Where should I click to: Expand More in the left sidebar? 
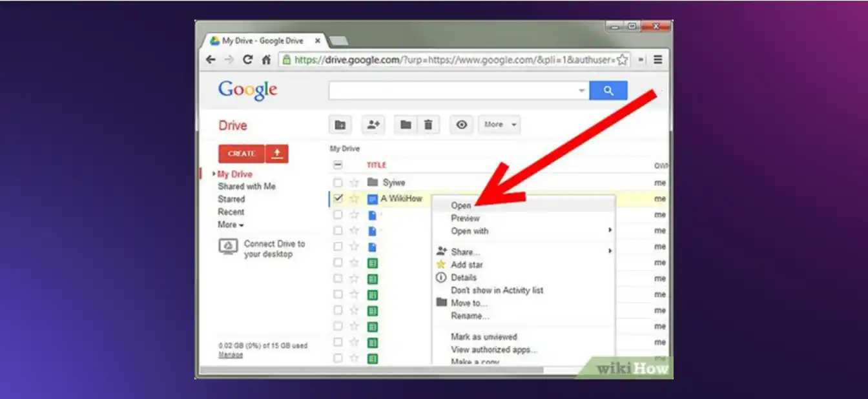pos(231,225)
